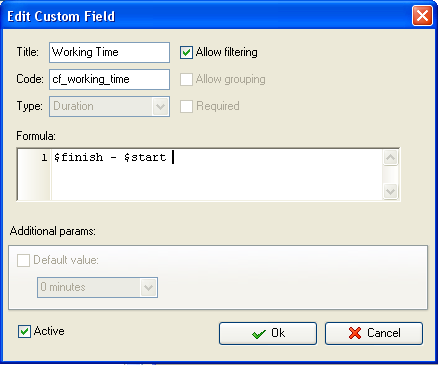Focus the Code field containing cf_working_time
This screenshot has width=438, height=365.
coord(109,79)
